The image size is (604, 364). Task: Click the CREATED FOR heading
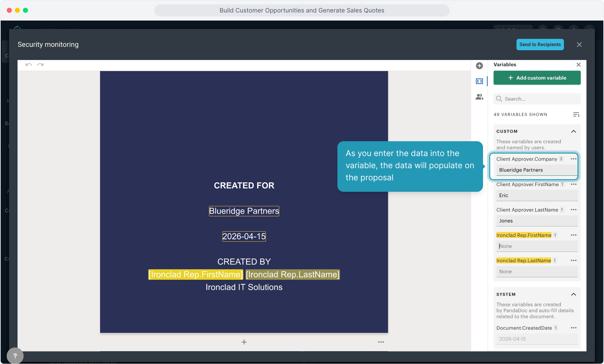tap(244, 185)
